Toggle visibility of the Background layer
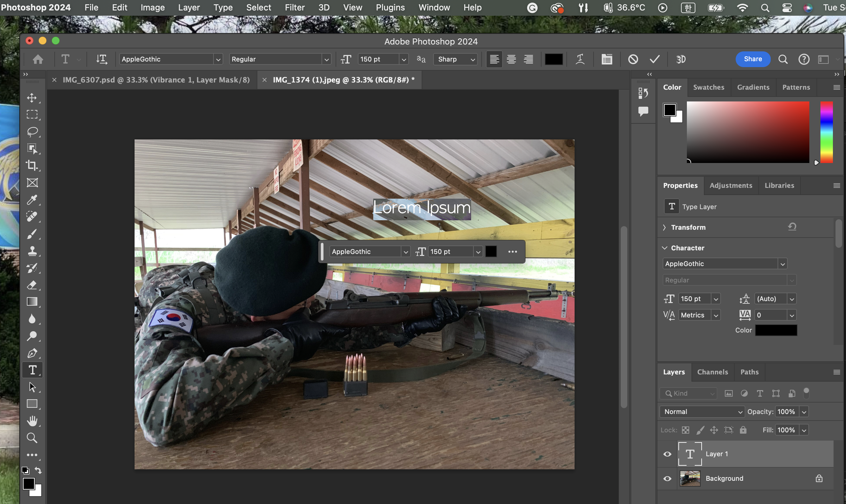846x504 pixels. [x=667, y=478]
